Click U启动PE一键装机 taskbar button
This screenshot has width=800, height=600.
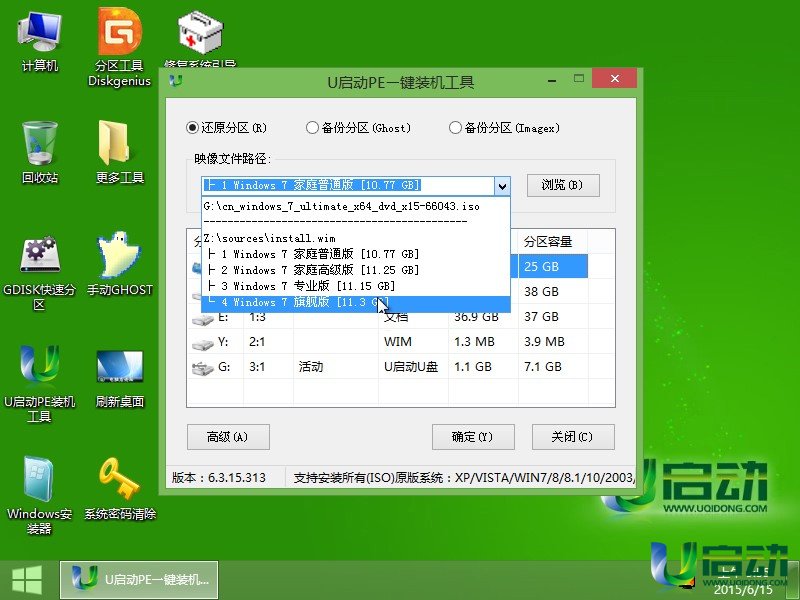click(x=139, y=580)
